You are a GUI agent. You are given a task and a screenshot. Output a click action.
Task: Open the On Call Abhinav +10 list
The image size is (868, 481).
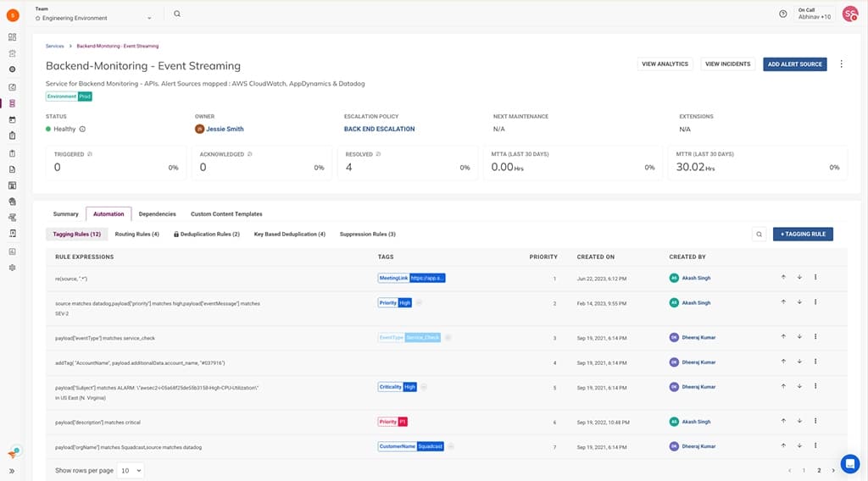815,14
